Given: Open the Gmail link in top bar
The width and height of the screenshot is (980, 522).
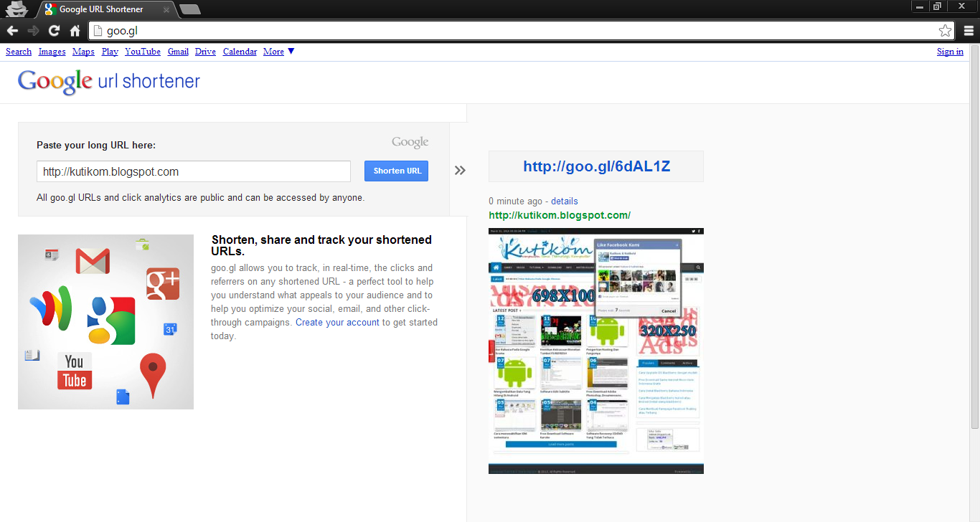Looking at the screenshot, I should 178,52.
